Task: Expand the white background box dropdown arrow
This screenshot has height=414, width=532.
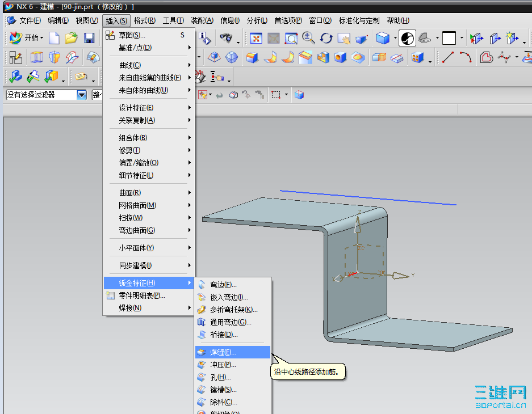Action: pos(462,38)
